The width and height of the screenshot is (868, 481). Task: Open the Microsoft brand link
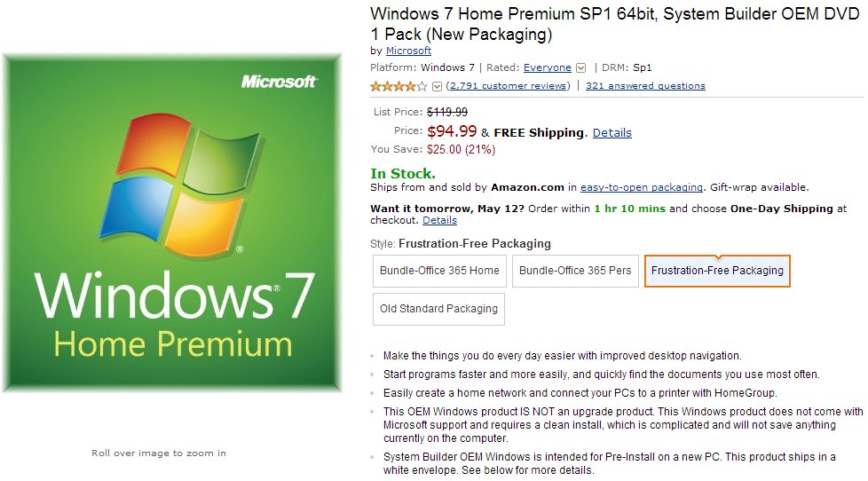tap(408, 51)
